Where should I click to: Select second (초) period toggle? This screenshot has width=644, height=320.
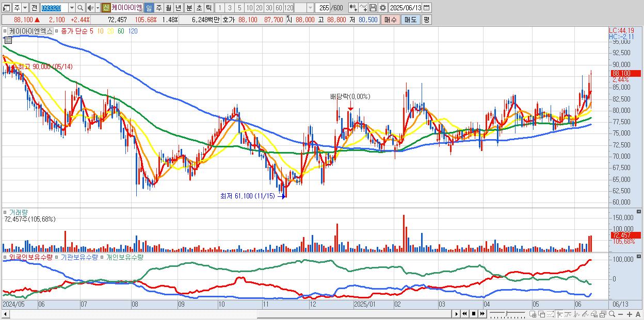tap(199, 8)
